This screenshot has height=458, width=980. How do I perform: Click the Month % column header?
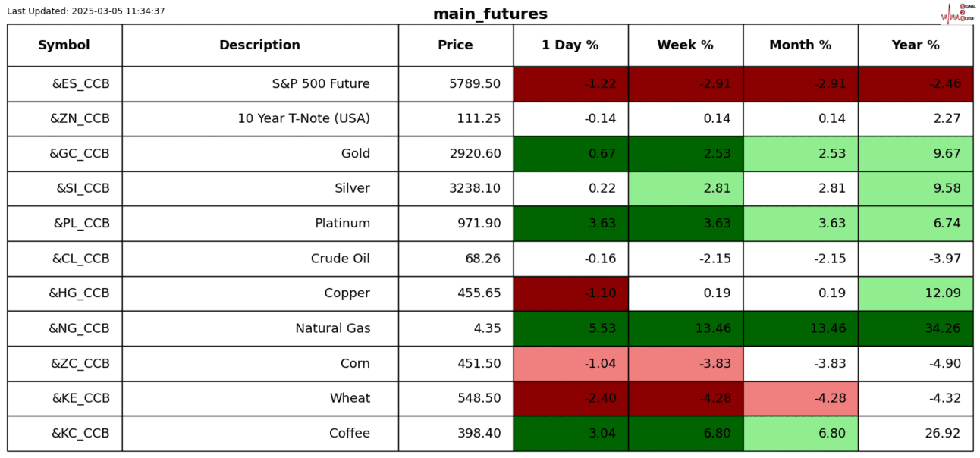pos(800,45)
